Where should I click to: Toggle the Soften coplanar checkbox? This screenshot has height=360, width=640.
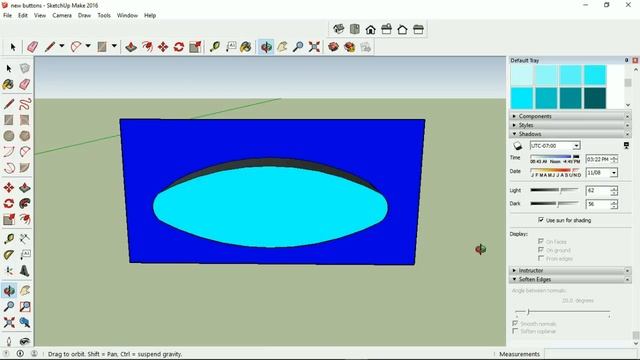(x=515, y=331)
